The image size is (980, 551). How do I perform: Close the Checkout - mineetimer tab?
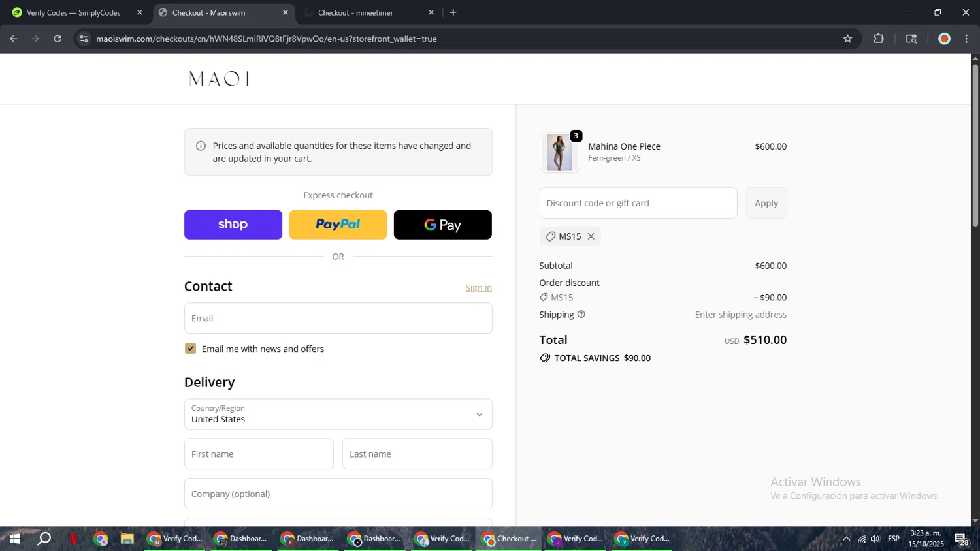point(431,12)
